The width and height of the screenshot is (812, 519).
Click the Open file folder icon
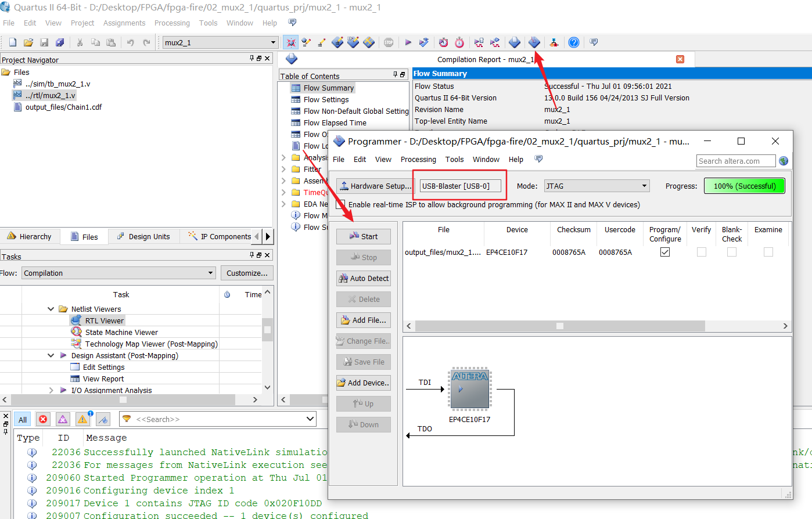point(28,42)
